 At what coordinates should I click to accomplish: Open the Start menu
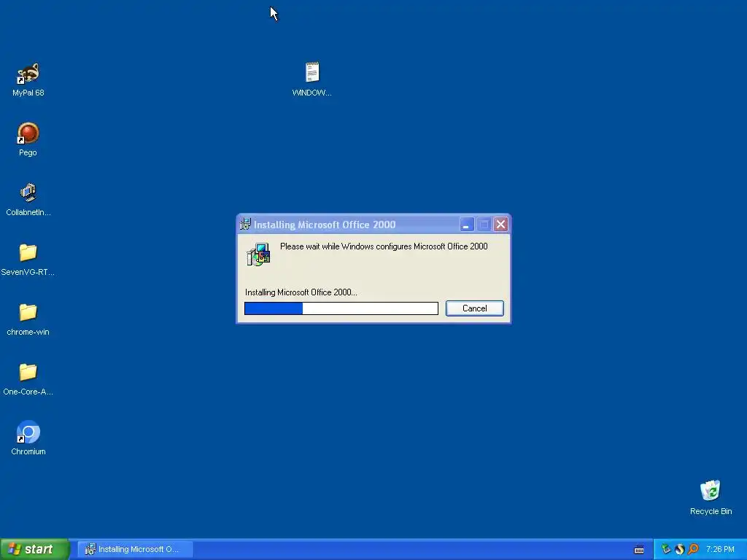[35, 550]
